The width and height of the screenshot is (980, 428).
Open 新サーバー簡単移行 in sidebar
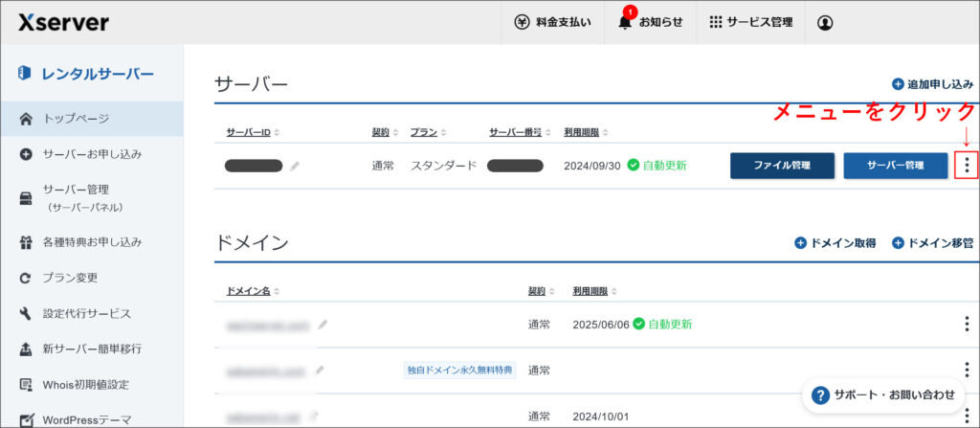(92, 349)
